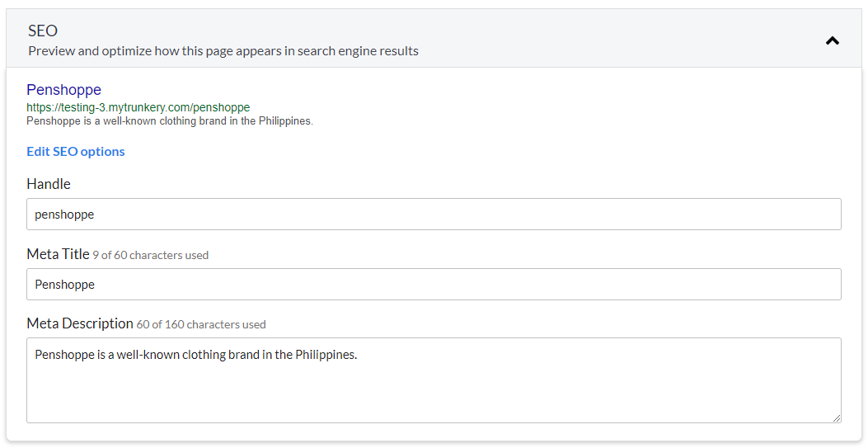Open Edit SEO options
The width and height of the screenshot is (868, 448).
[75, 151]
